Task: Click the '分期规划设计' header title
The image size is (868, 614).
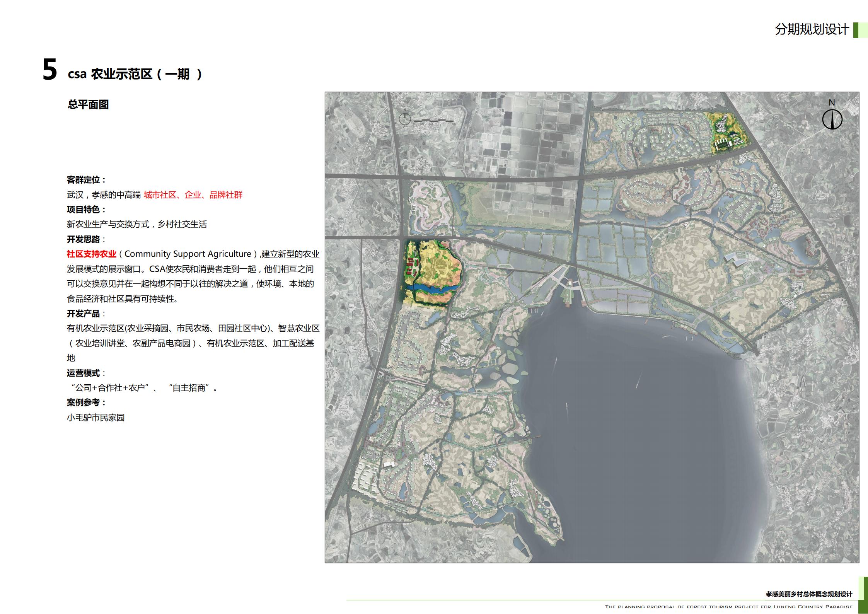Action: click(812, 30)
